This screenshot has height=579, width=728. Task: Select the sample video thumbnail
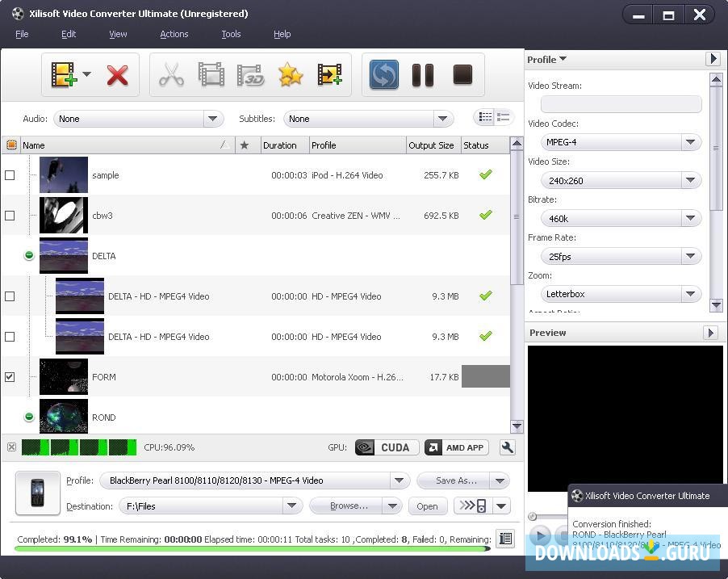[64, 174]
